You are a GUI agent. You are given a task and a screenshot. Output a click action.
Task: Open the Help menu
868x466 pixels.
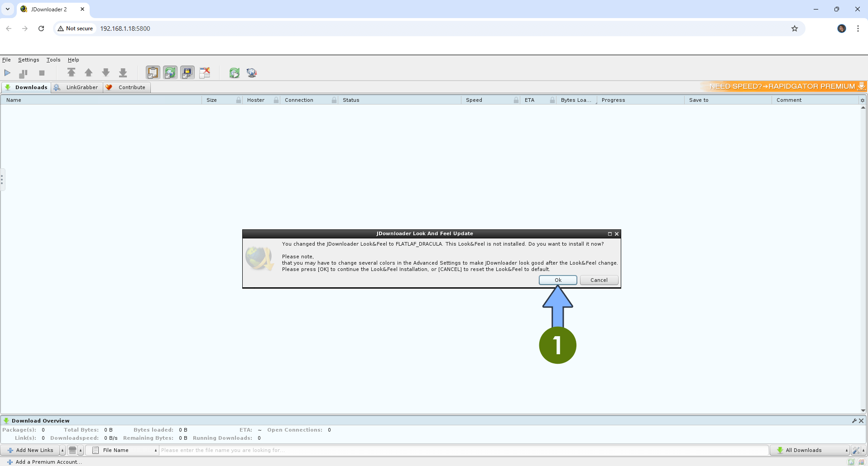73,60
